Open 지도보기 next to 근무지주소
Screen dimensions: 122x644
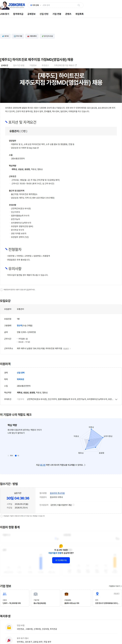pos(67,348)
